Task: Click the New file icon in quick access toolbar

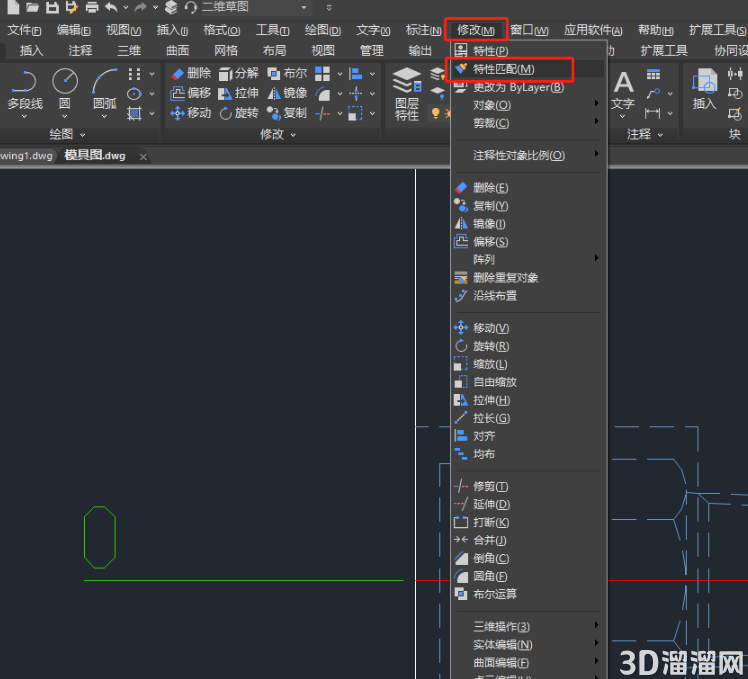Action: pyautogui.click(x=13, y=7)
